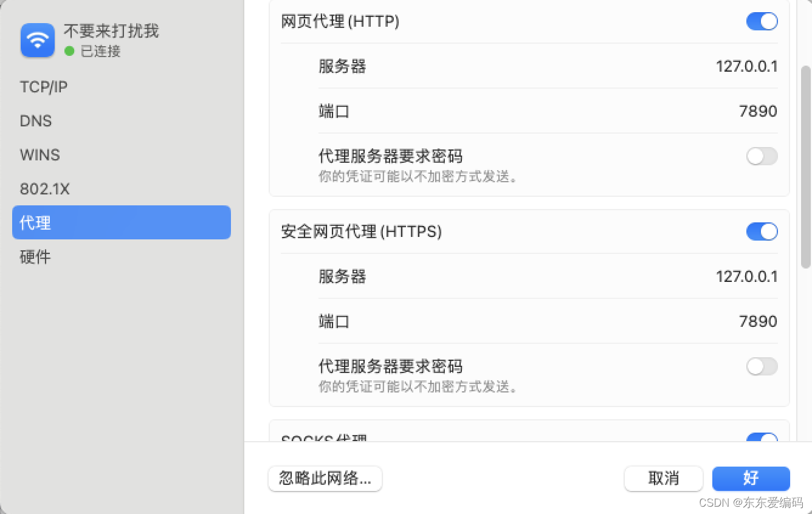Edit the HTTP proxy 服务器 address field
Screen dimensions: 812x514
[x=746, y=66]
